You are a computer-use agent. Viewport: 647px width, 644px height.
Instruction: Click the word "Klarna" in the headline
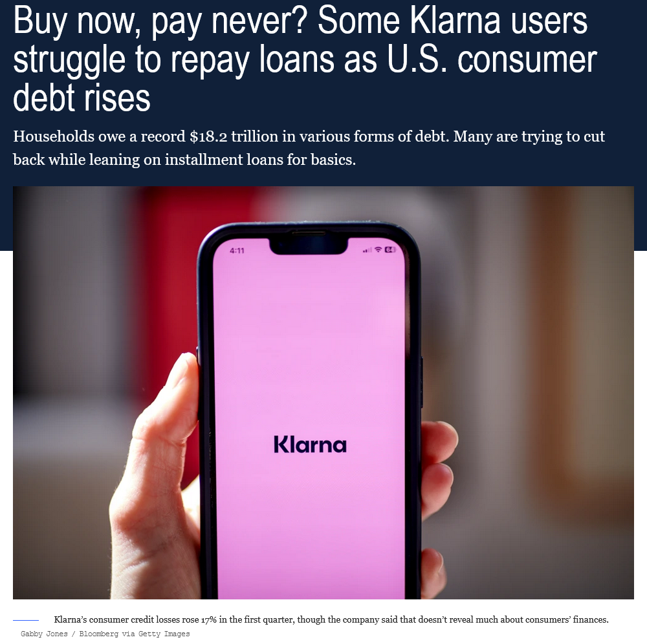point(455,21)
